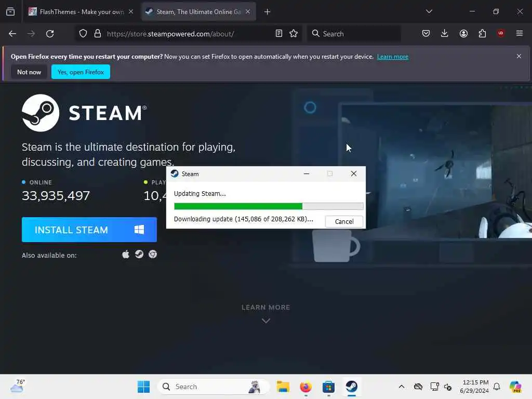Close the Steam store tab
Image resolution: width=532 pixels, height=399 pixels.
tap(248, 12)
